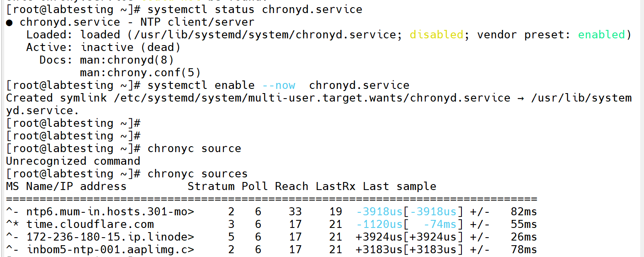Viewport: 644px width, 257px height.
Task: Click the '+3183us' offset of the aaplimg row
Action: [379, 249]
